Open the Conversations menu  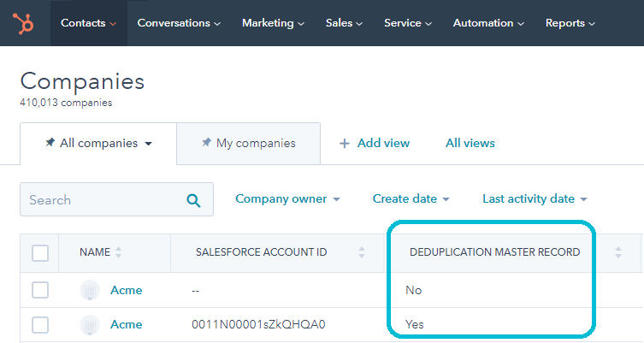coord(179,23)
